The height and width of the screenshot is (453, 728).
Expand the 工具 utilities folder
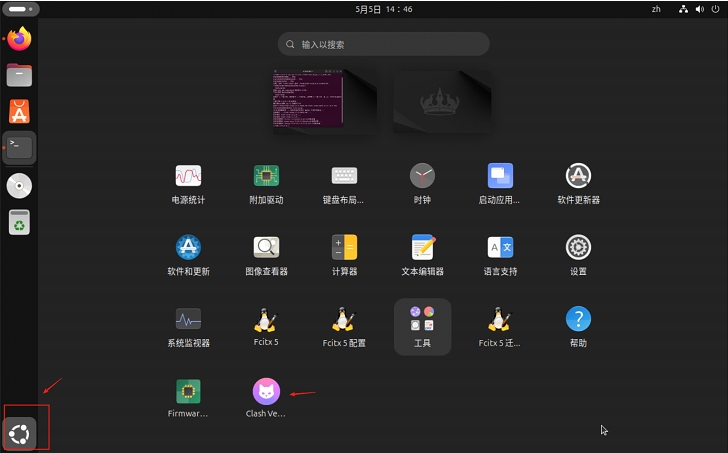tap(422, 320)
